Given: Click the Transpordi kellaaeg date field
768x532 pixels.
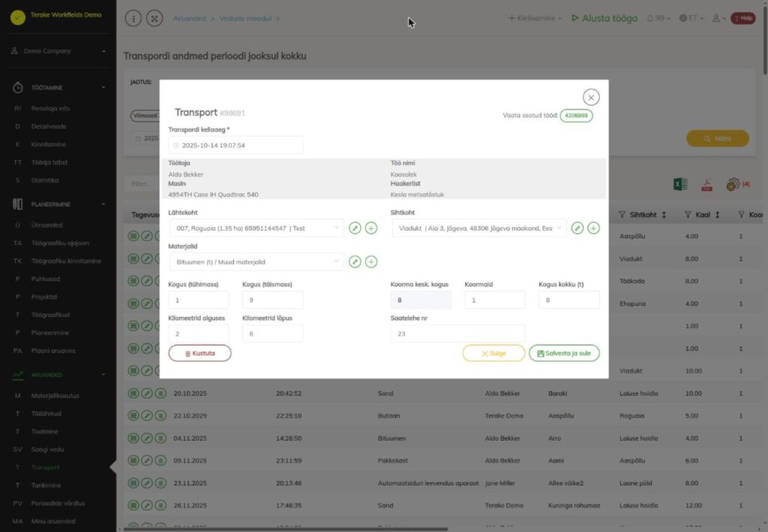Looking at the screenshot, I should coord(235,145).
